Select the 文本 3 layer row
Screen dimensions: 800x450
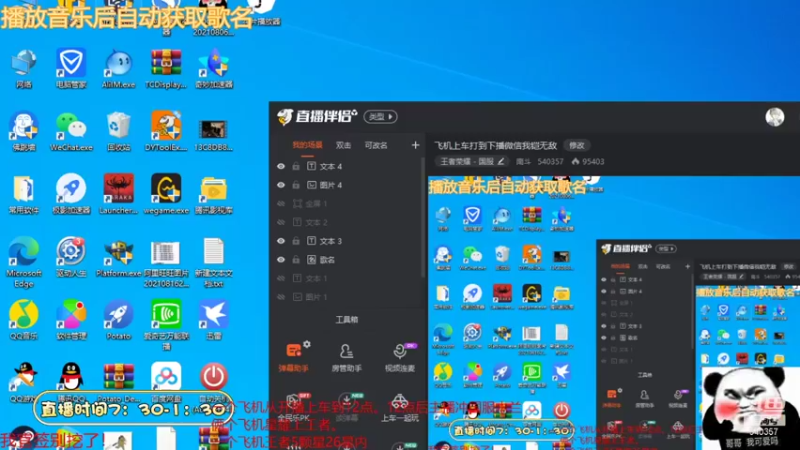tap(348, 241)
